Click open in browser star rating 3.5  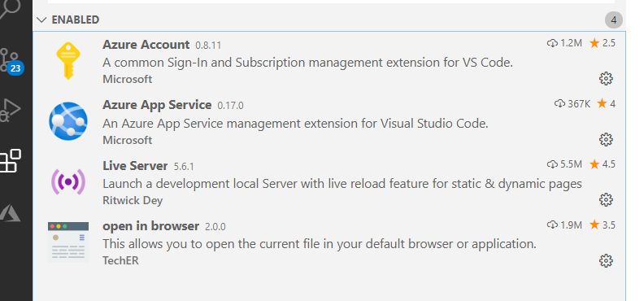click(x=603, y=225)
